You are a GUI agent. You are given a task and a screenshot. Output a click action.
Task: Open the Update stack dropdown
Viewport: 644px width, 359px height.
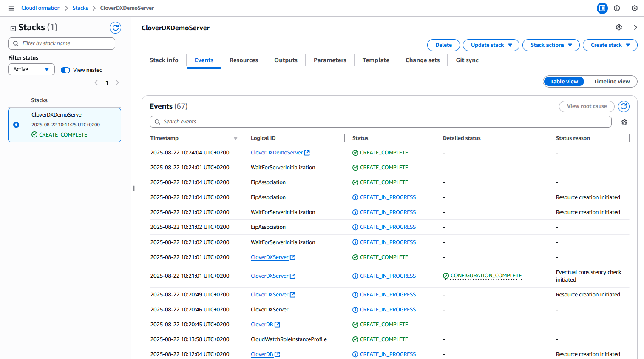[x=491, y=45]
